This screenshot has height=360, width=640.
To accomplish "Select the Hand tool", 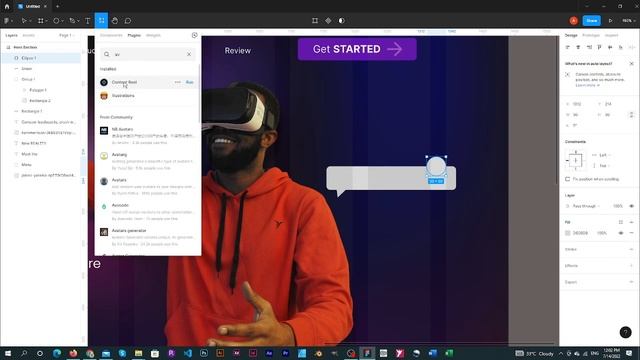I will click(115, 20).
